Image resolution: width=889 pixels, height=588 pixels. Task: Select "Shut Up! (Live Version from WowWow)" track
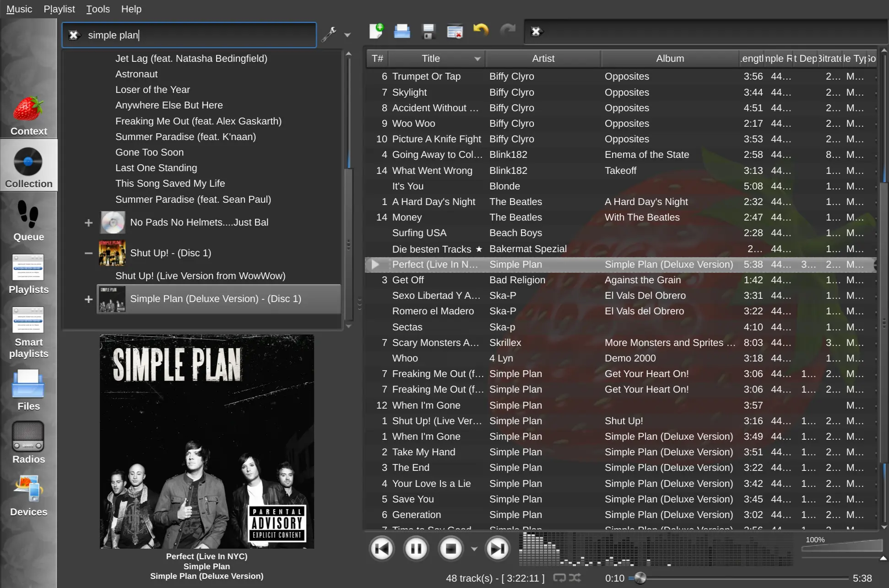pos(201,276)
